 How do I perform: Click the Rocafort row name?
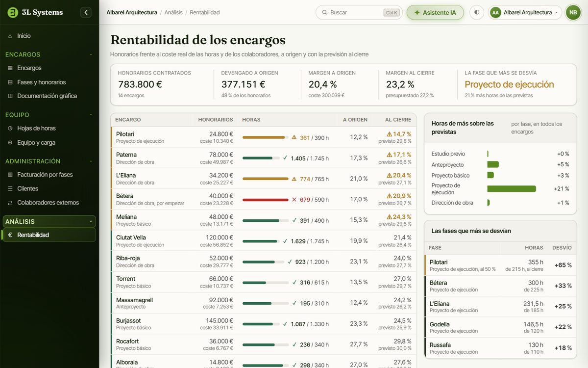[127, 342]
